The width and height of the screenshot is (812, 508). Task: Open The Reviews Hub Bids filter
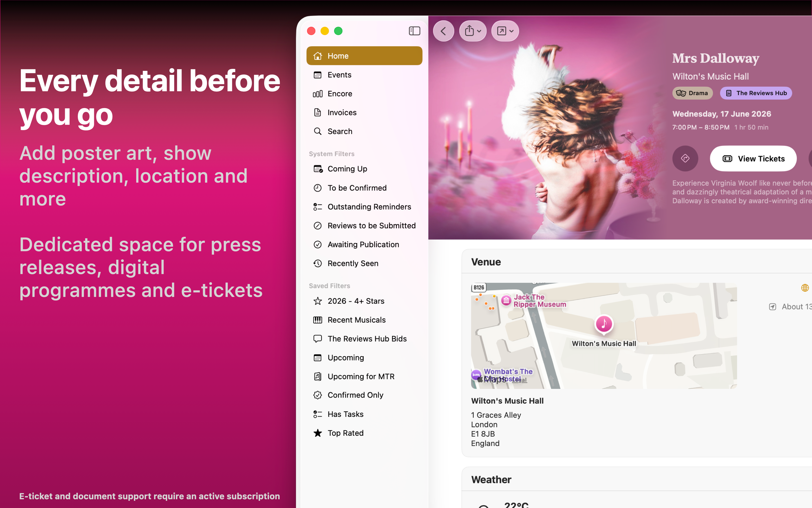[x=364, y=339]
